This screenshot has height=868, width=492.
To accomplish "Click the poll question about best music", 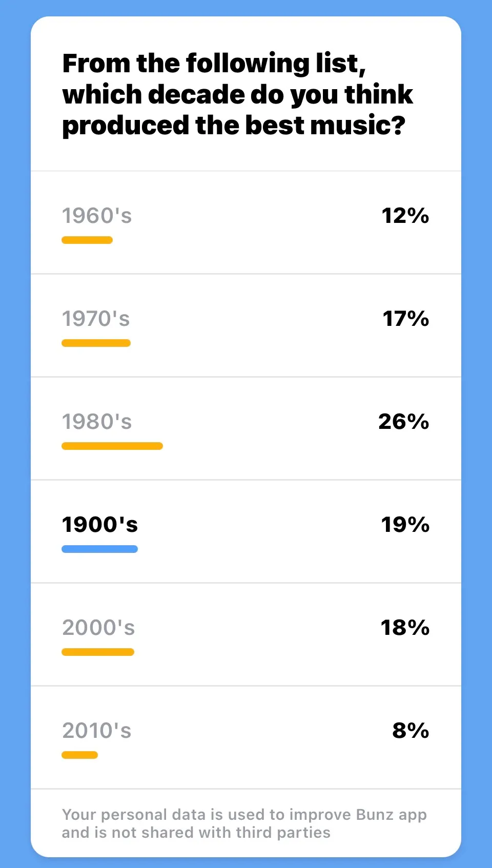I will tap(238, 95).
